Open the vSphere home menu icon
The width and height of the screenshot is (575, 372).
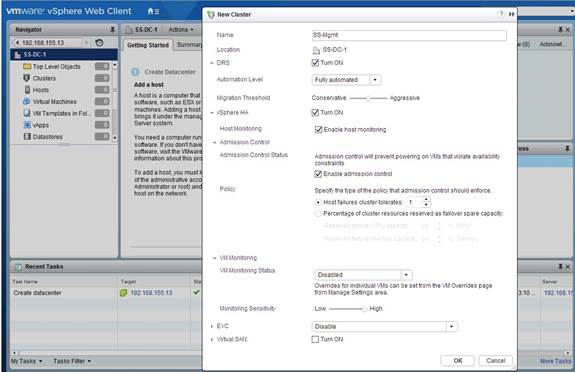(x=153, y=11)
